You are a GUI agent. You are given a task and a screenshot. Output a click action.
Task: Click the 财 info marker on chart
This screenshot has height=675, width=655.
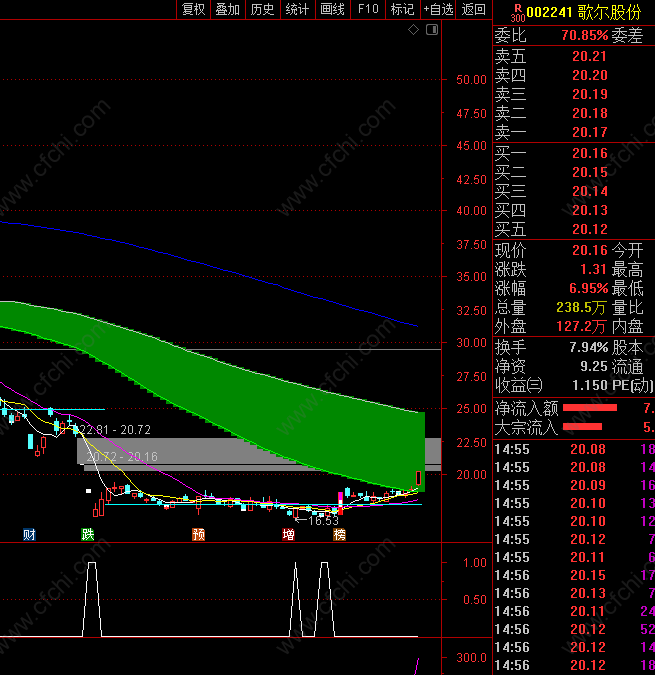tap(29, 535)
